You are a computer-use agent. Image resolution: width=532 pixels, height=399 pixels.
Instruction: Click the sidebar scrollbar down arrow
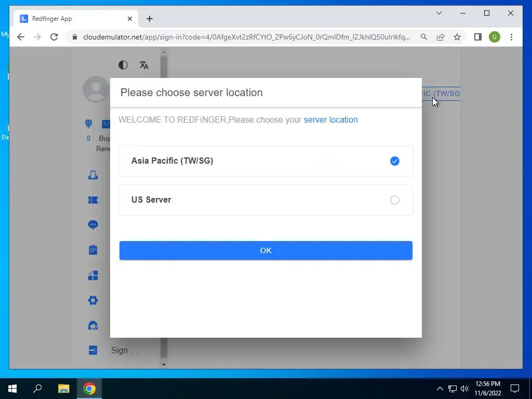coord(164,364)
